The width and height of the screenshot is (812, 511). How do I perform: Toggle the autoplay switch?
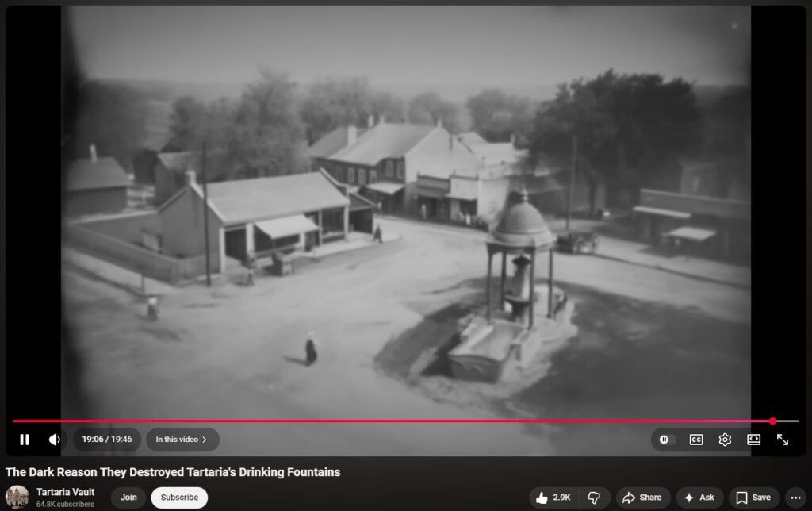tap(665, 440)
